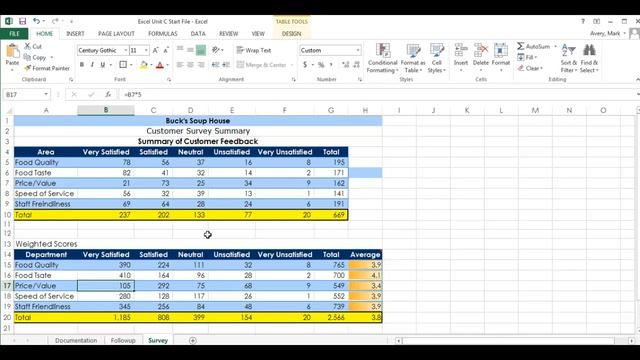Open the Fill options
This screenshot has width=640, height=360.
click(x=527, y=58)
